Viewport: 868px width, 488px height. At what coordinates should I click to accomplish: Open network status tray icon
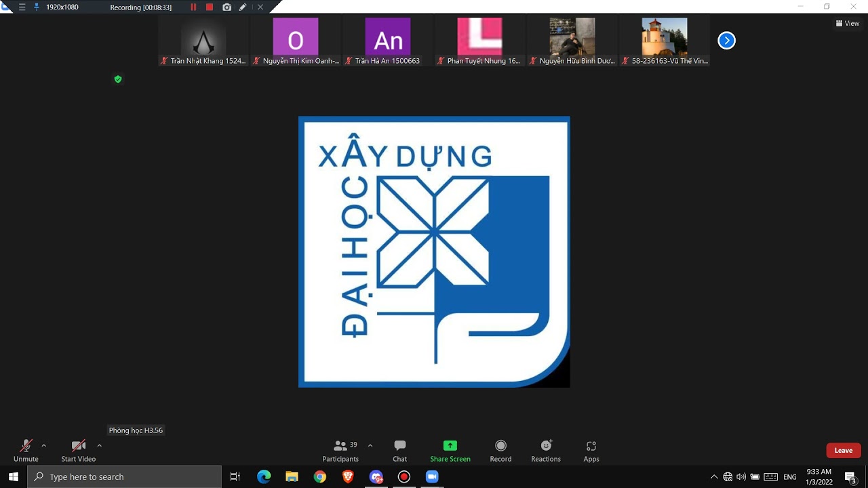pos(728,477)
